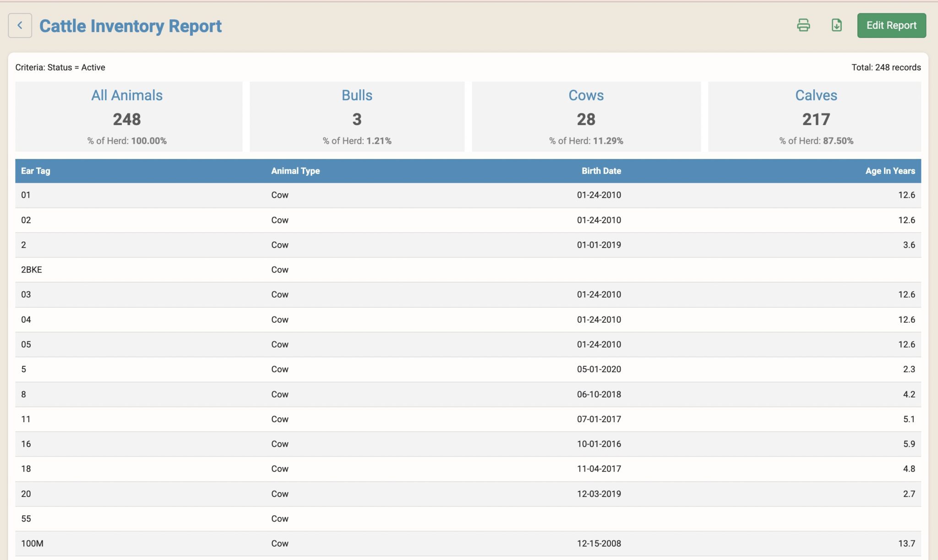Image resolution: width=938 pixels, height=560 pixels.
Task: Sort by Ear Tag column header
Action: pyautogui.click(x=36, y=171)
